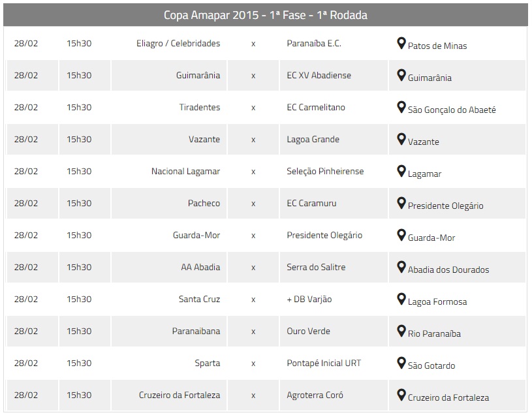The image size is (532, 417).
Task: Click the + DB Varjão team name
Action: coord(309,300)
